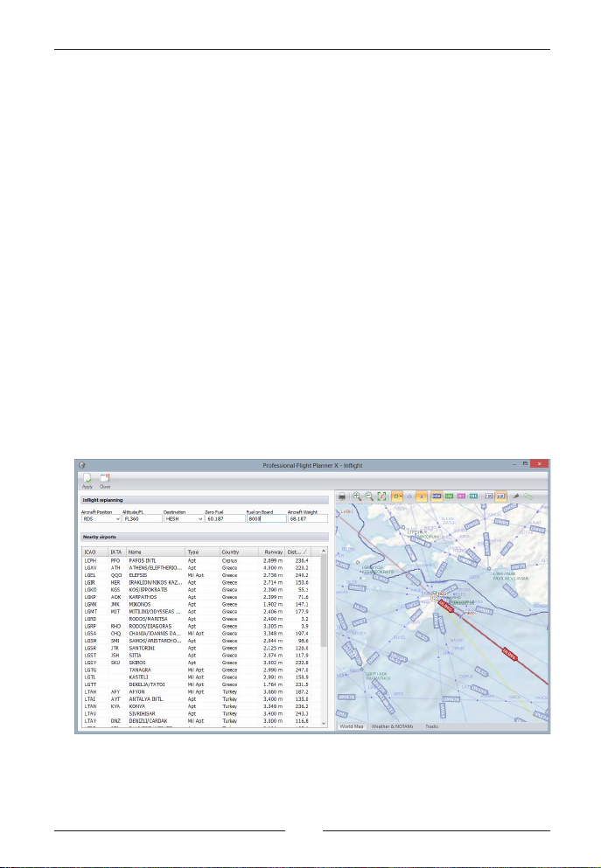Select the TANAGRA airport row
This screenshot has width=601, height=868.
[201, 670]
